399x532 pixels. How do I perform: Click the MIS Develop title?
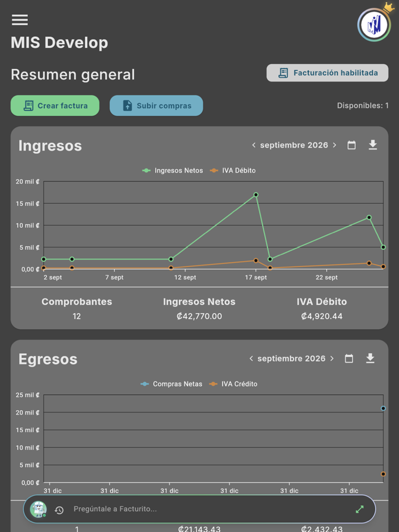(x=60, y=43)
